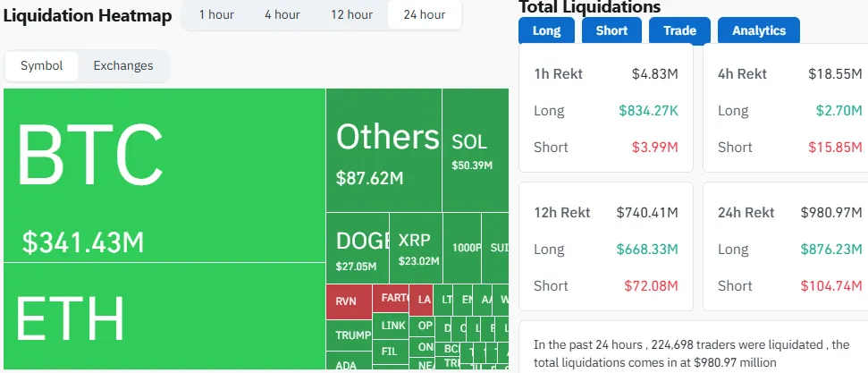The image size is (868, 373).
Task: Click the XRP heatmap tile
Action: click(418, 248)
